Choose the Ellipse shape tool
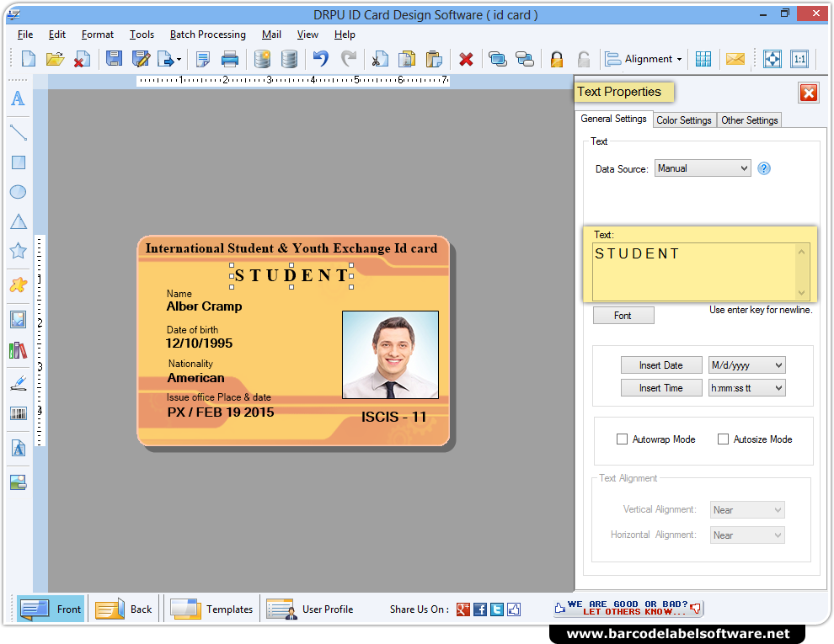The image size is (834, 644). [18, 192]
